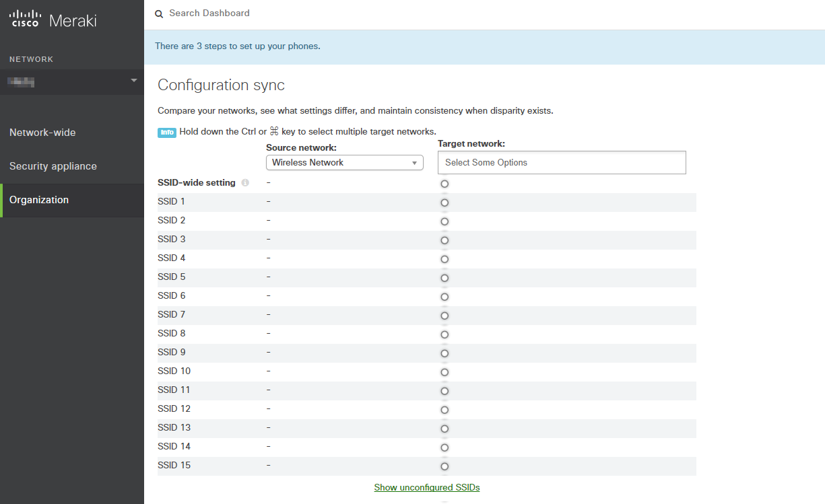The width and height of the screenshot is (825, 504).
Task: Select the circle in SSID 1 row
Action: [444, 203]
